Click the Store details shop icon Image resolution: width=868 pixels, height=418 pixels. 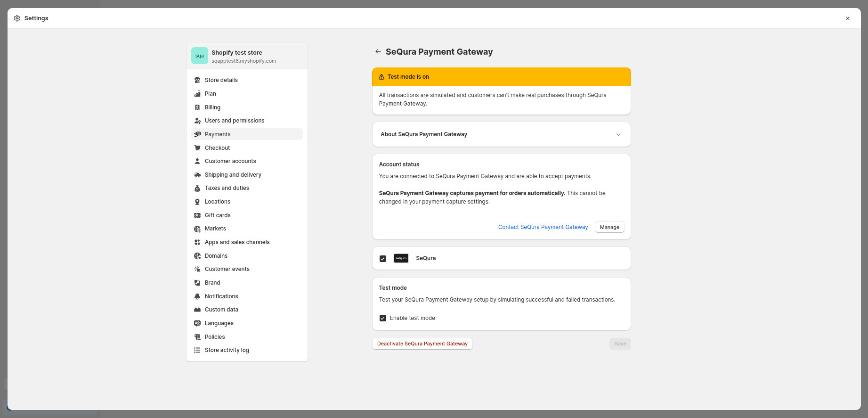point(197,80)
